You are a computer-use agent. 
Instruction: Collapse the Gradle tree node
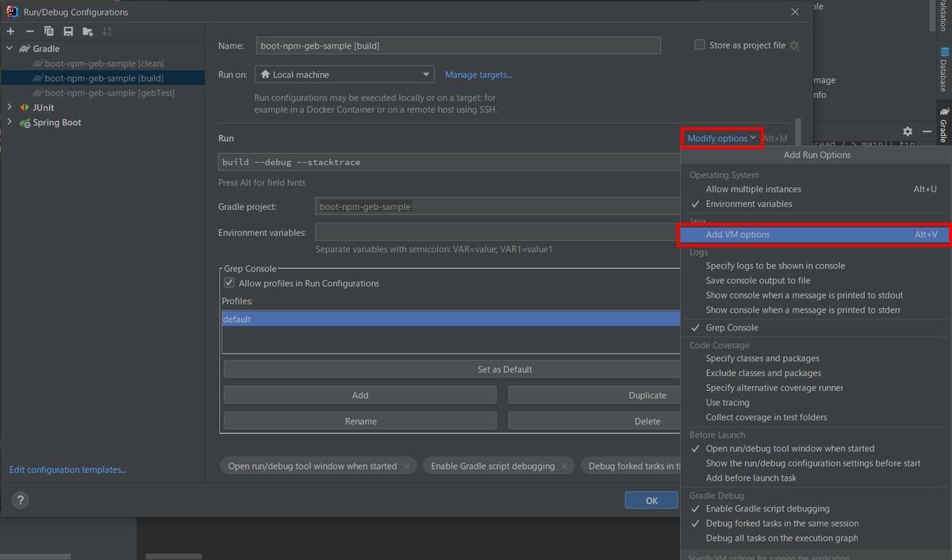click(10, 48)
